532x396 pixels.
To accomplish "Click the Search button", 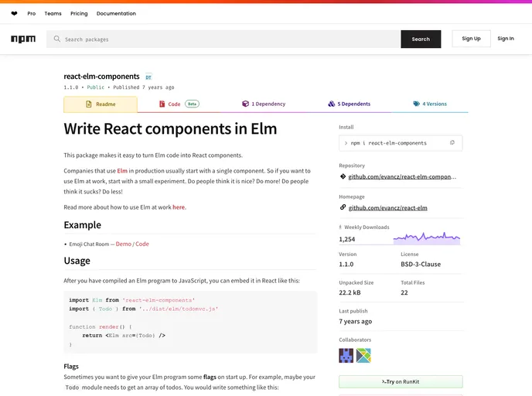I will pos(421,39).
